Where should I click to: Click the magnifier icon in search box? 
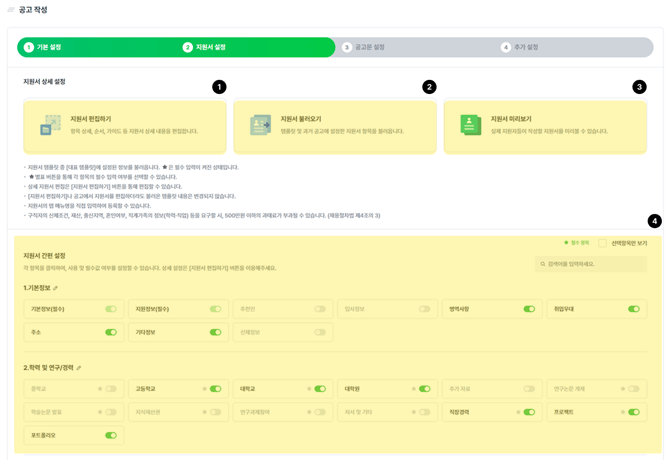[543, 265]
